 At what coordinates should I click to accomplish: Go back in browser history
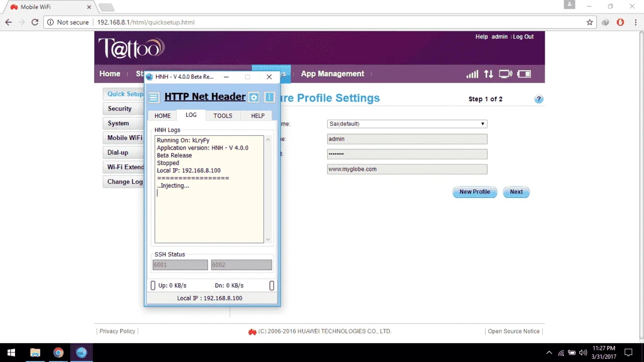point(9,23)
